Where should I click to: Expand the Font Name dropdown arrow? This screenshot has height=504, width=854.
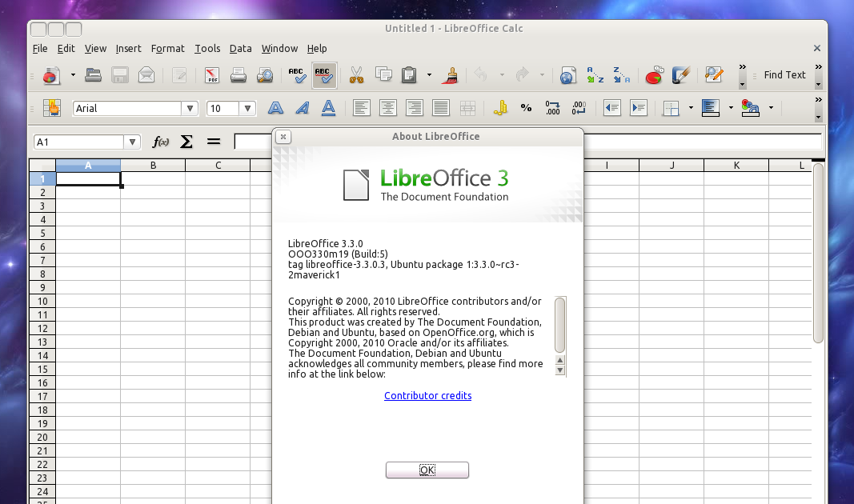(x=190, y=108)
